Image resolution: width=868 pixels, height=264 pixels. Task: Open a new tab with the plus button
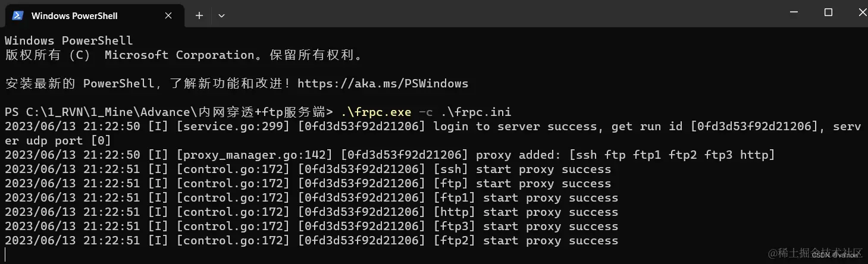[199, 15]
